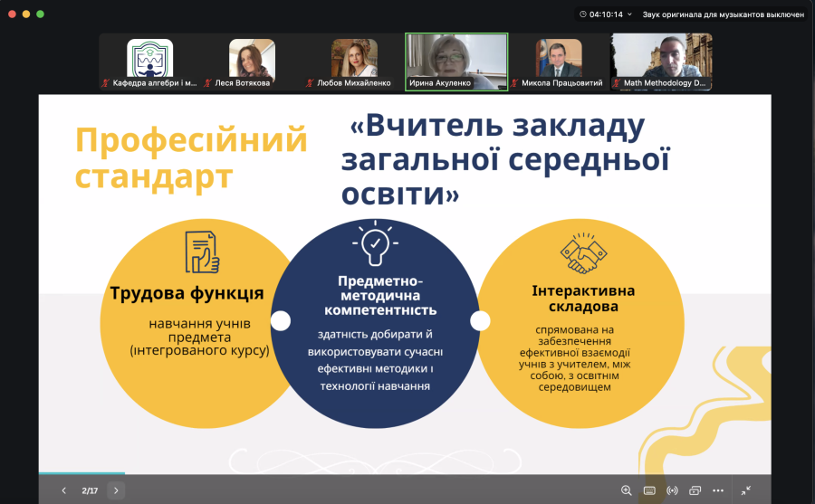The image size is (815, 504).
Task: Click the green full-screen window button
Action: tap(40, 14)
